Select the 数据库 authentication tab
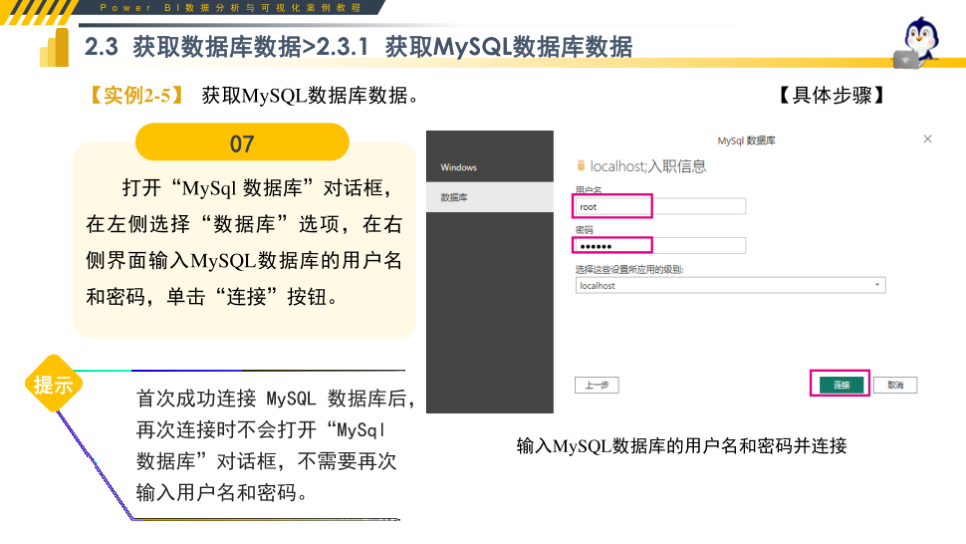The height and width of the screenshot is (544, 966). (x=490, y=197)
